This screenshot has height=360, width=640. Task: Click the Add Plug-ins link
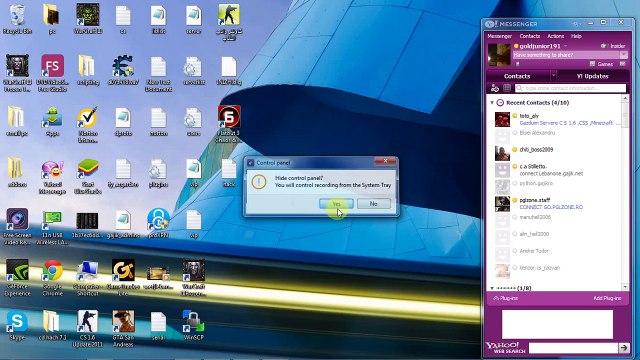pos(607,298)
